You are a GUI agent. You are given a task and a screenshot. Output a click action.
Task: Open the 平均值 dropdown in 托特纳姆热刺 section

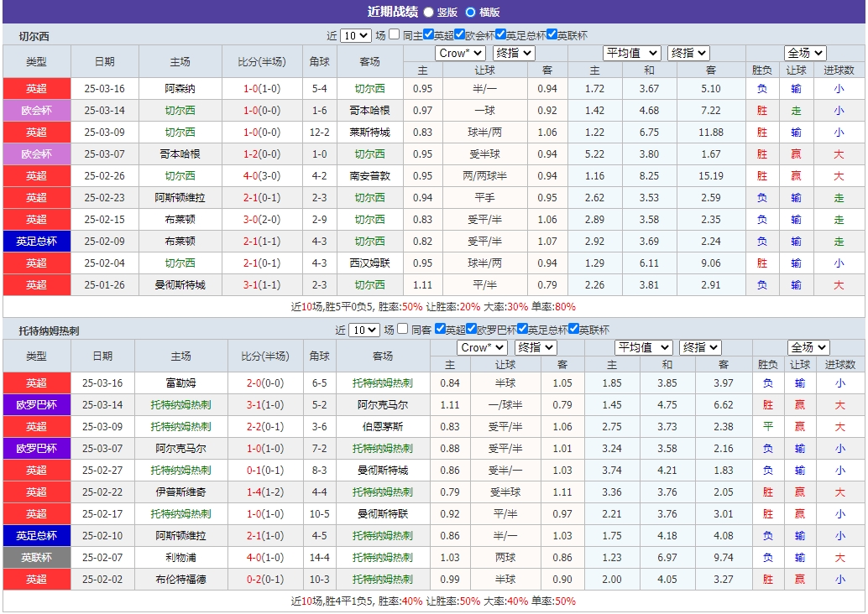pyautogui.click(x=643, y=346)
